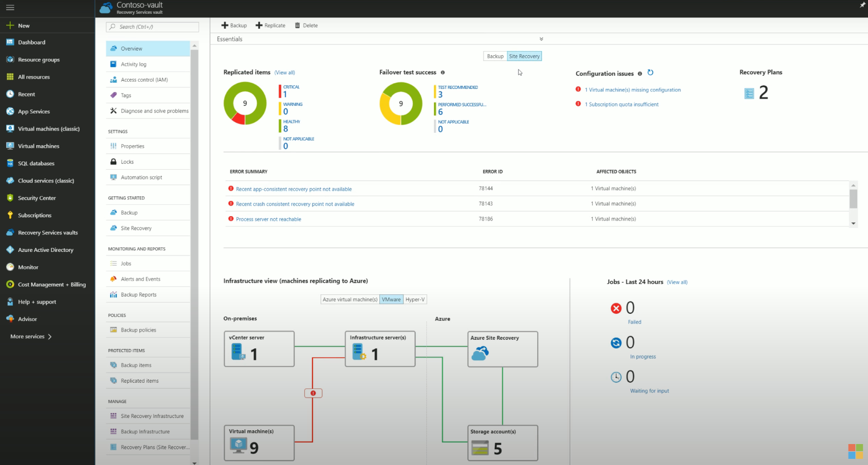Click the error summary scroll down arrow
The height and width of the screenshot is (465, 868).
click(x=853, y=223)
